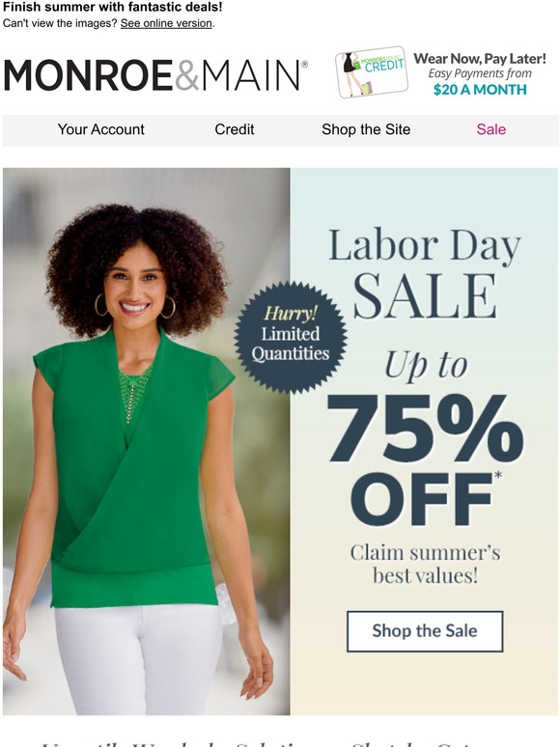Open Shop the Site in navigation
This screenshot has height=747, width=560.
coord(366,129)
